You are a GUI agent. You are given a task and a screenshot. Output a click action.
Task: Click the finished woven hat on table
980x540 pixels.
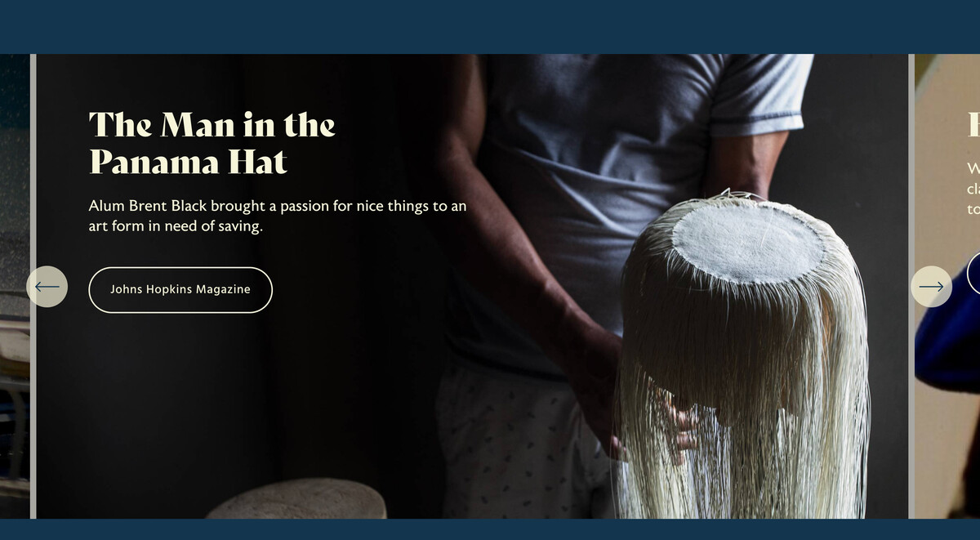[x=296, y=499]
